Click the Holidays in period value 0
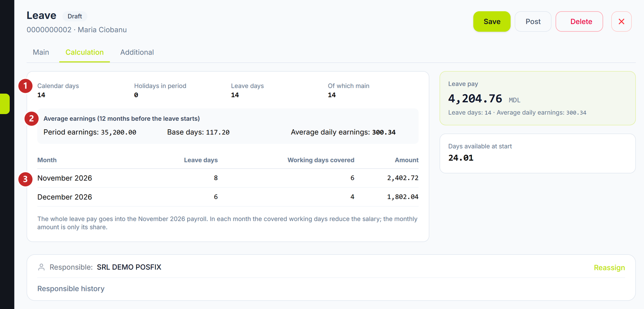Viewport: 644px width, 309px height. (136, 95)
